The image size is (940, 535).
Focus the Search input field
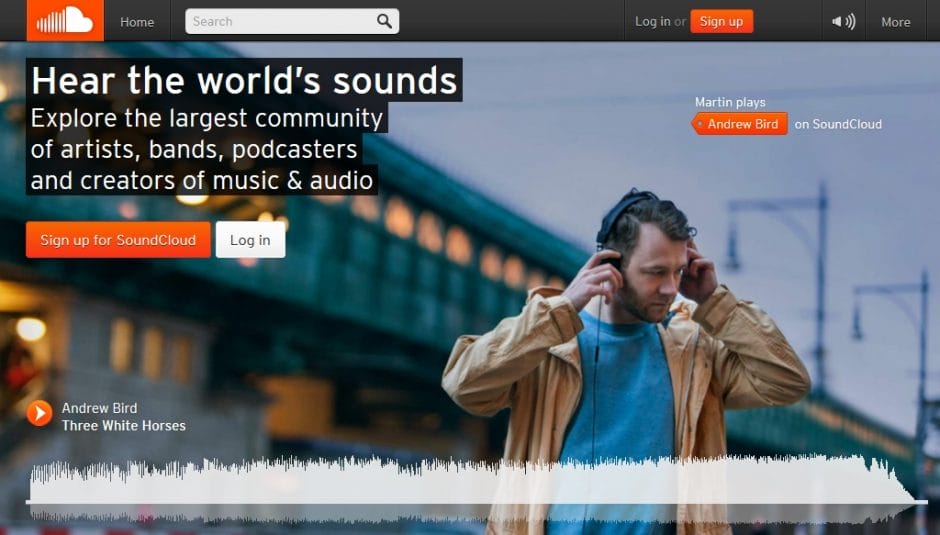pyautogui.click(x=292, y=22)
